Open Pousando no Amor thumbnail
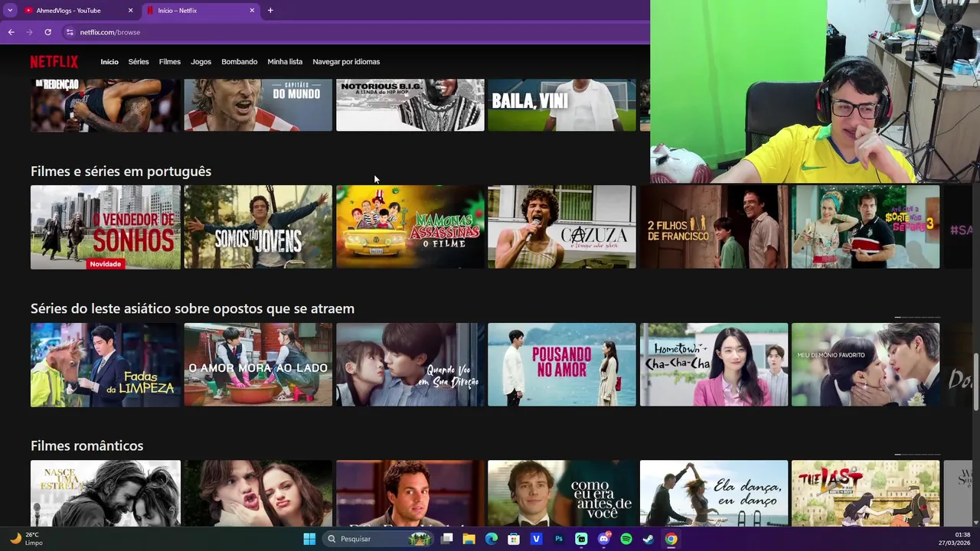The height and width of the screenshot is (551, 980). pos(562,364)
